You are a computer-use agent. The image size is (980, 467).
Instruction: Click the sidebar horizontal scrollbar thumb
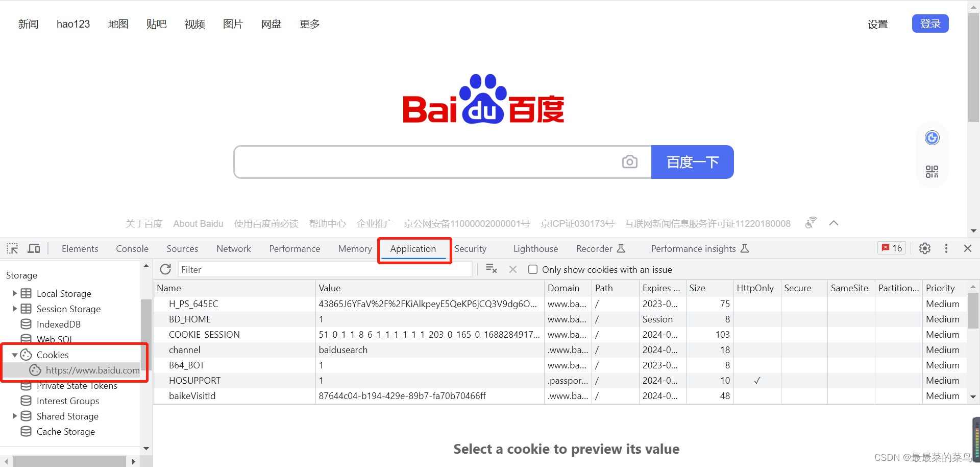click(69, 461)
